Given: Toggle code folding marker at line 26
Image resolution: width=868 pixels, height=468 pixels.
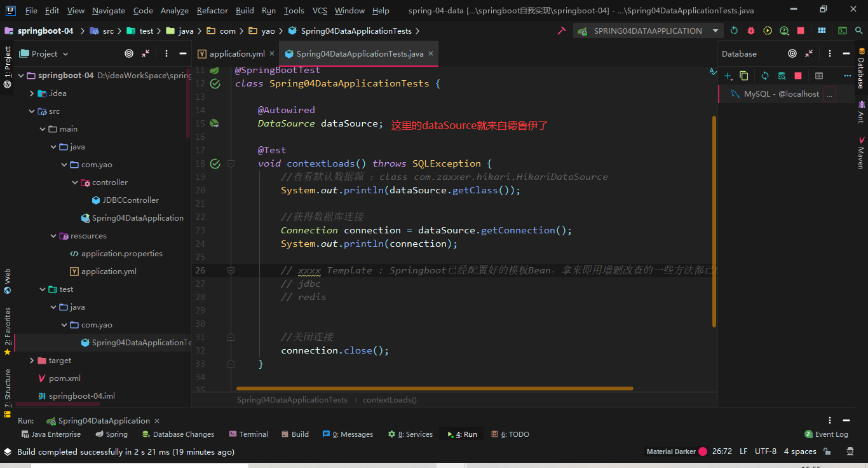Looking at the screenshot, I should (x=231, y=270).
